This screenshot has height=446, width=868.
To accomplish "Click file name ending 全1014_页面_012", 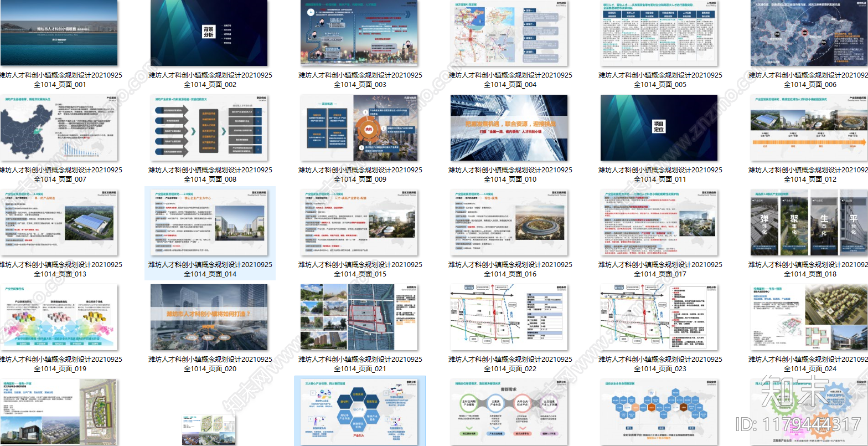I will pyautogui.click(x=808, y=175).
